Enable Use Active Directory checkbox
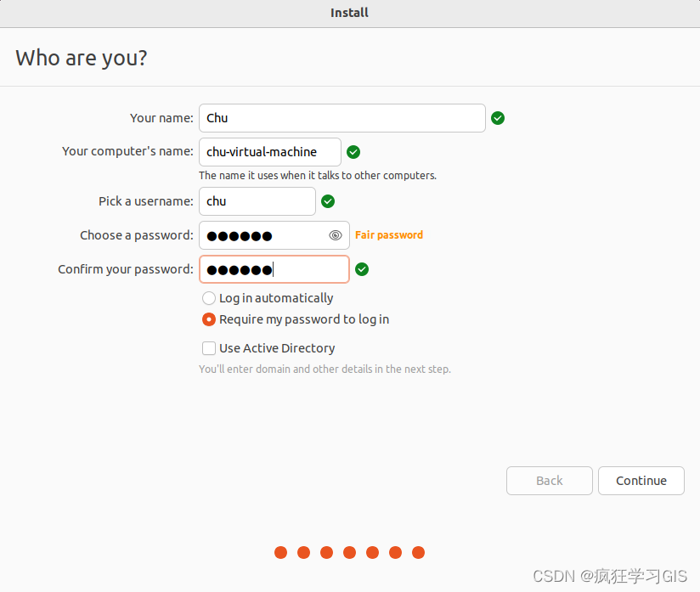The width and height of the screenshot is (700, 592). (x=208, y=347)
